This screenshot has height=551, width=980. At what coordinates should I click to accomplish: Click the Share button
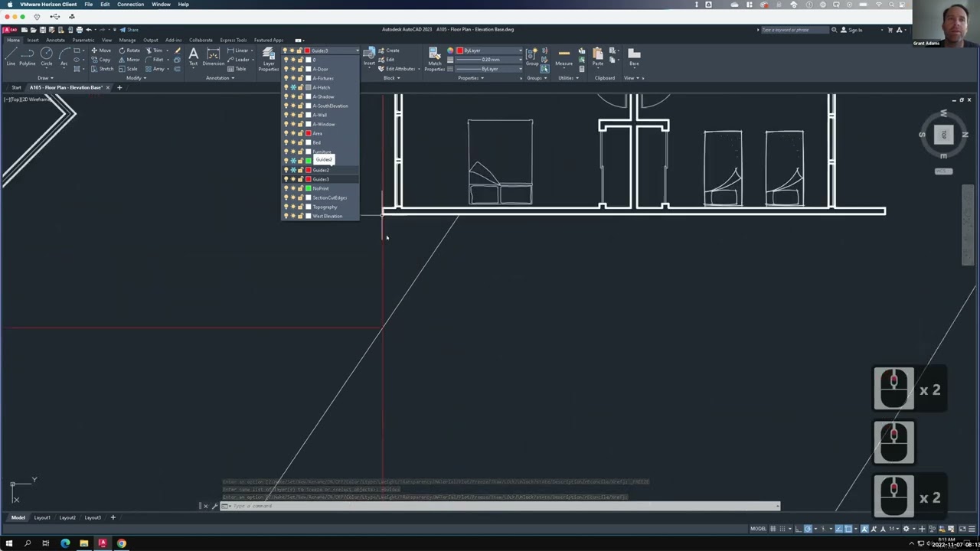130,30
